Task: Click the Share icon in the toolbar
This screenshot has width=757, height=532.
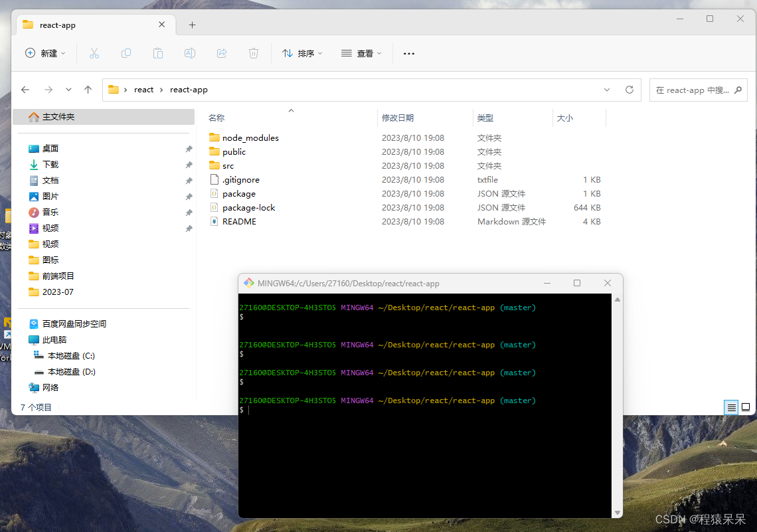Action: 222,53
